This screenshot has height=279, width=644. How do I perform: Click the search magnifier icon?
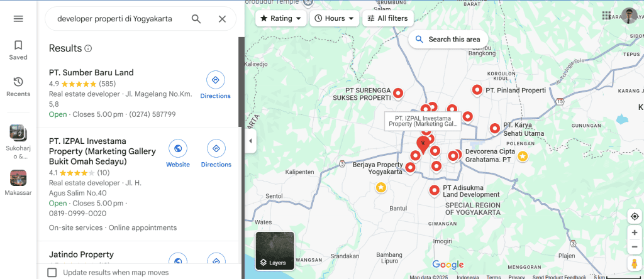[196, 19]
